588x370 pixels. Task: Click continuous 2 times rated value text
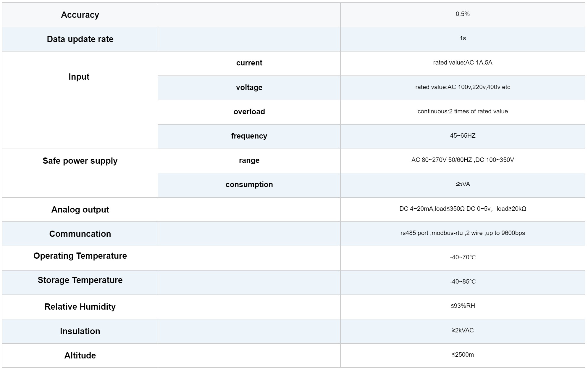[462, 111]
